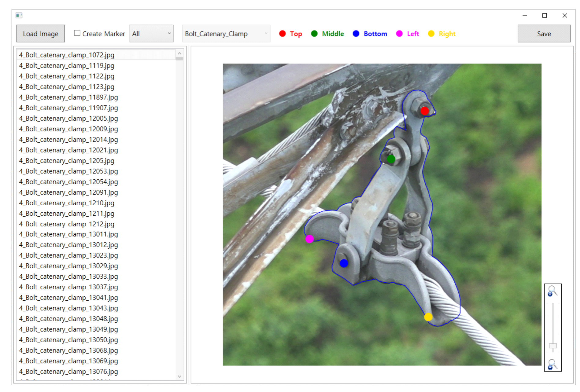Image resolution: width=580 pixels, height=392 pixels.
Task: Select the yellow Right marker on the clamp
Action: pos(428,317)
